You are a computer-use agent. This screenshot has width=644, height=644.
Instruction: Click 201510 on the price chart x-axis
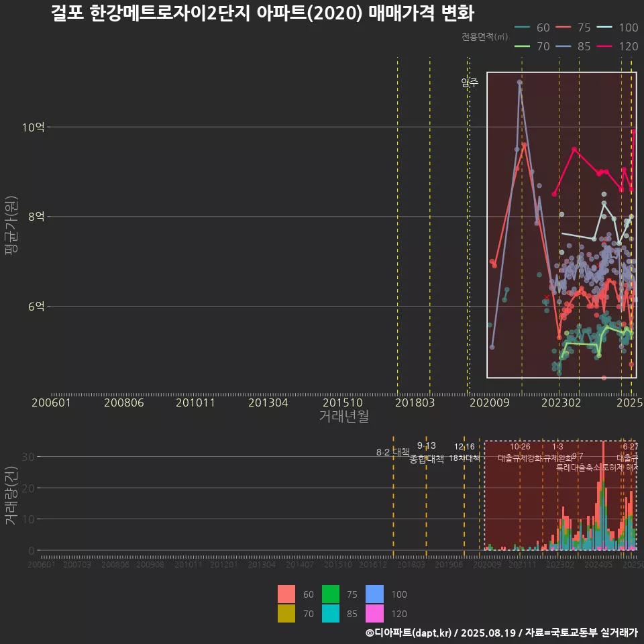click(343, 402)
